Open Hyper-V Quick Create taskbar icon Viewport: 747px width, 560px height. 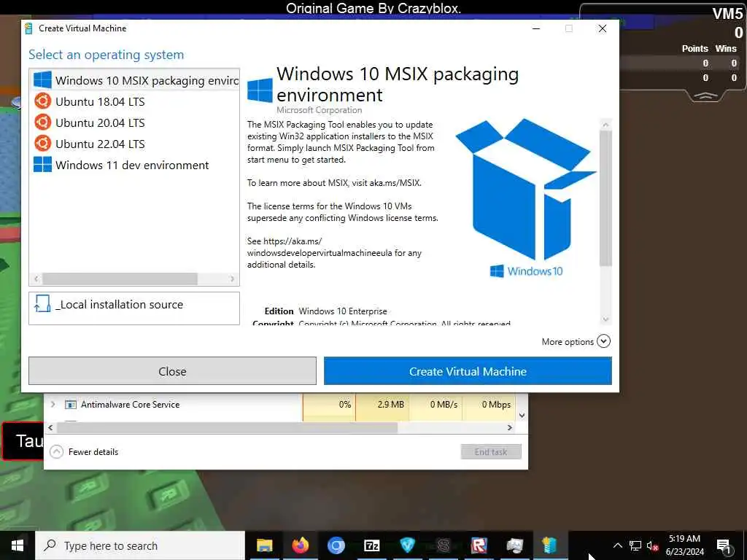(550, 545)
